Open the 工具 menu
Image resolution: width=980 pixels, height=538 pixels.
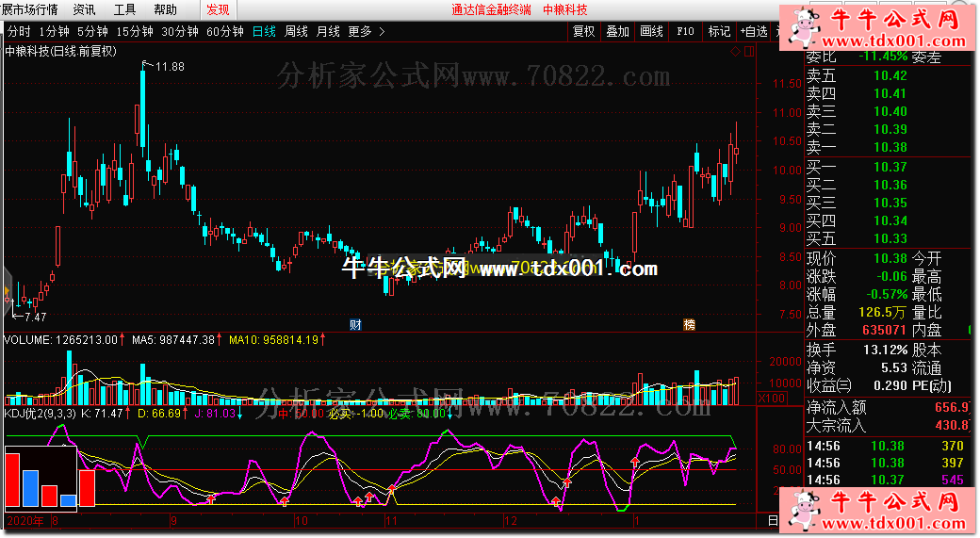(124, 9)
